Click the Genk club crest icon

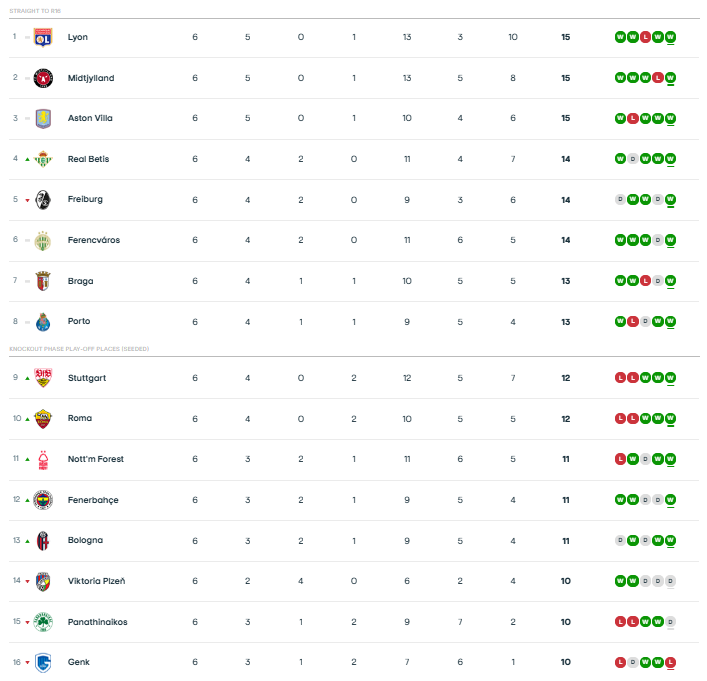coord(42,663)
